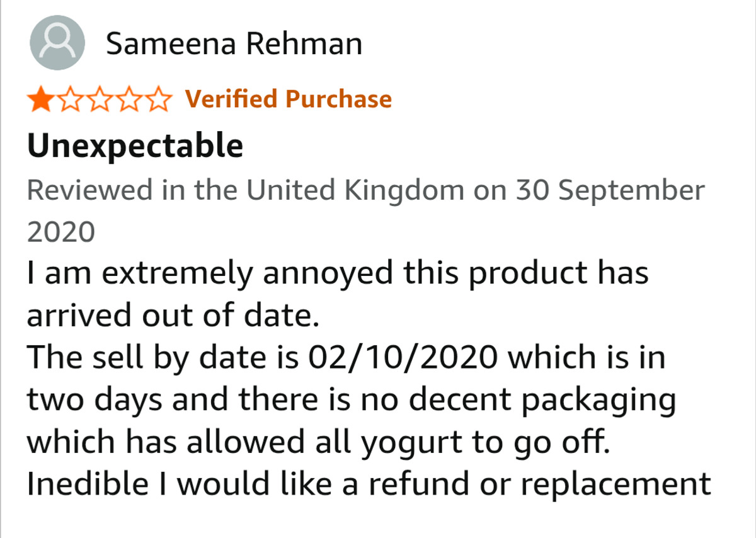The height and width of the screenshot is (538, 756).
Task: Click the sell by date 02/10/2020
Action: 402,357
